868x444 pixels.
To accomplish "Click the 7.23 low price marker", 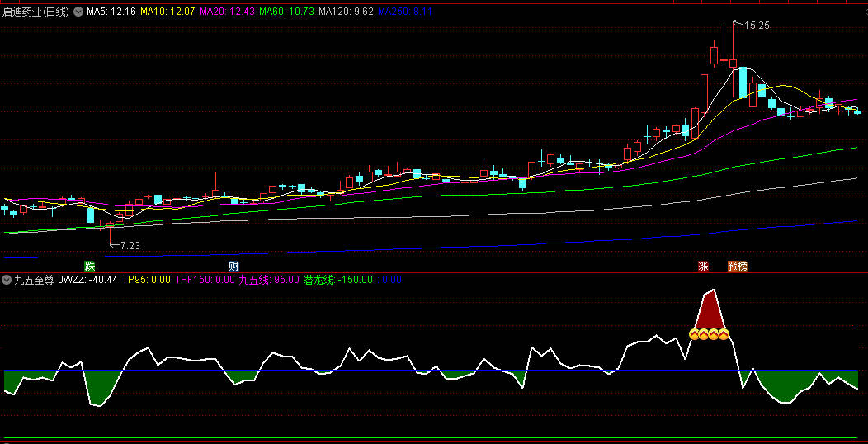I will [x=130, y=245].
